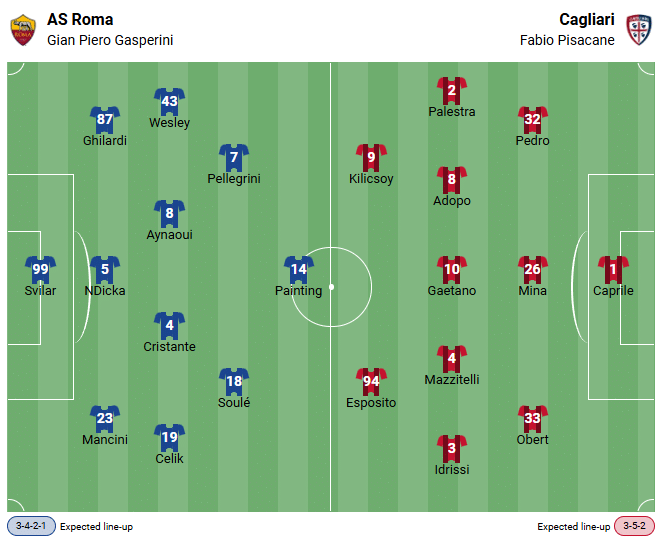Select Caprile's number 1 goalkeeper shirt
The image size is (659, 539).
(x=613, y=269)
